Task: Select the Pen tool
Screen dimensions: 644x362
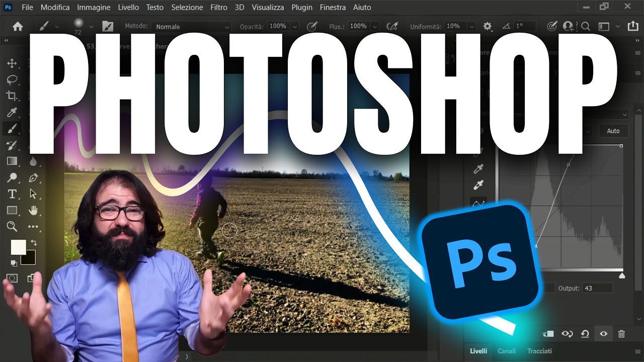Action: point(33,177)
